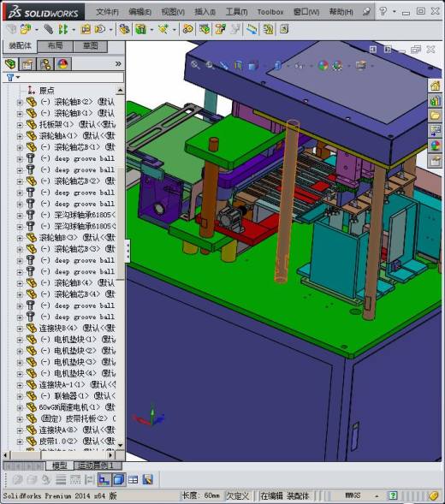
Task: Open the tree filter funnel dropdown
Action: click(13, 78)
